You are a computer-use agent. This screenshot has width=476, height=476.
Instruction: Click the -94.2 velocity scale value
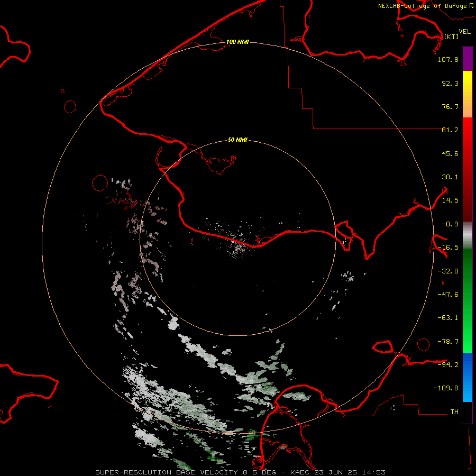448,364
